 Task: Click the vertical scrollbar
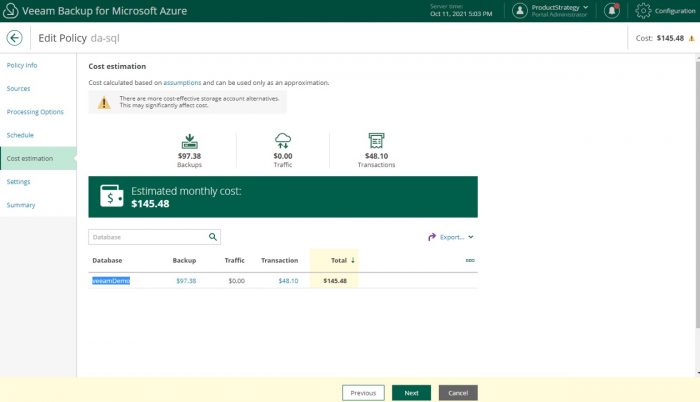point(697,194)
